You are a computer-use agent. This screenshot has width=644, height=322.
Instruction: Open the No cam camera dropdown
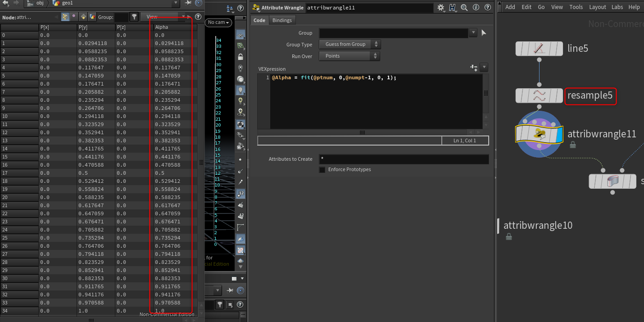point(218,23)
